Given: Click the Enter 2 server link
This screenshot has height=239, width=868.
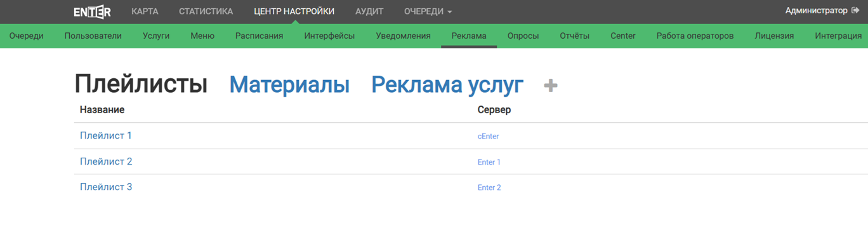Looking at the screenshot, I should pos(489,188).
